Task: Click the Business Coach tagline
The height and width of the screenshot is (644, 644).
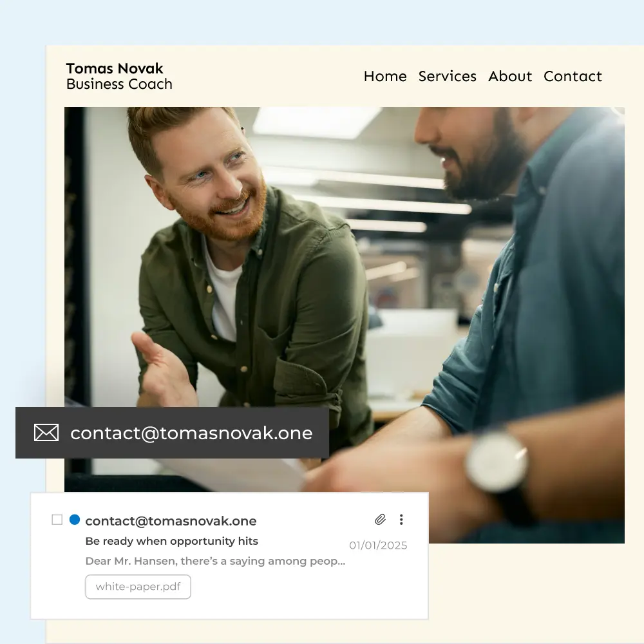Action: 119,84
